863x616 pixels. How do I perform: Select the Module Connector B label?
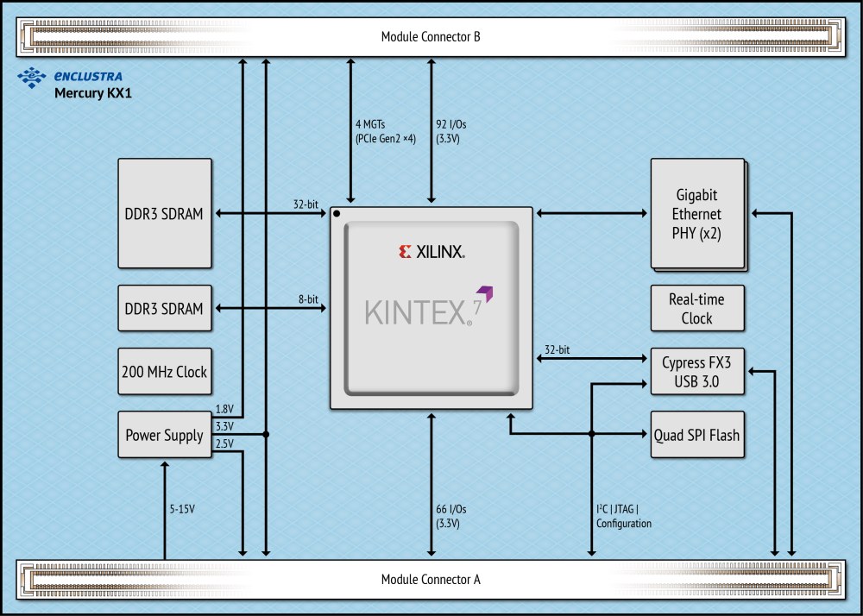tap(431, 37)
